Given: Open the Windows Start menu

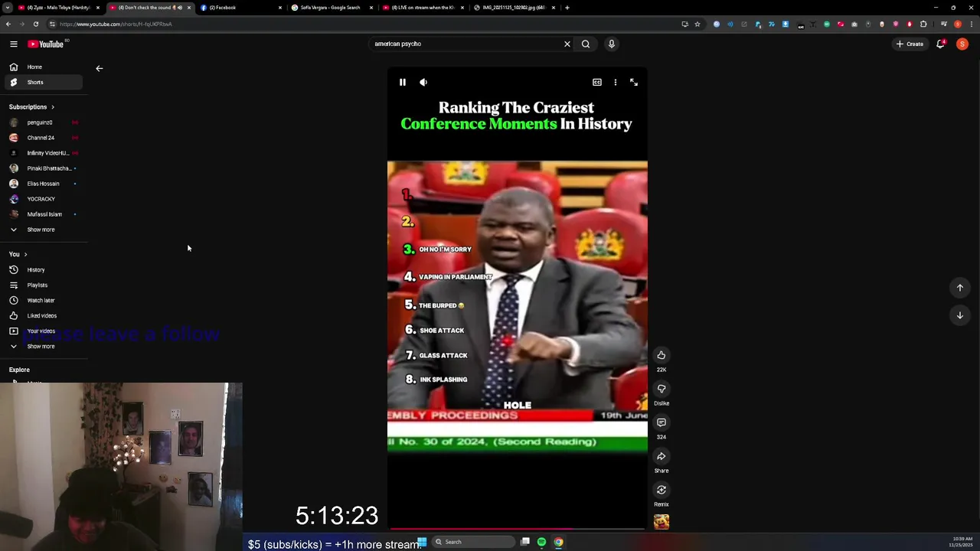Looking at the screenshot, I should coord(422,542).
